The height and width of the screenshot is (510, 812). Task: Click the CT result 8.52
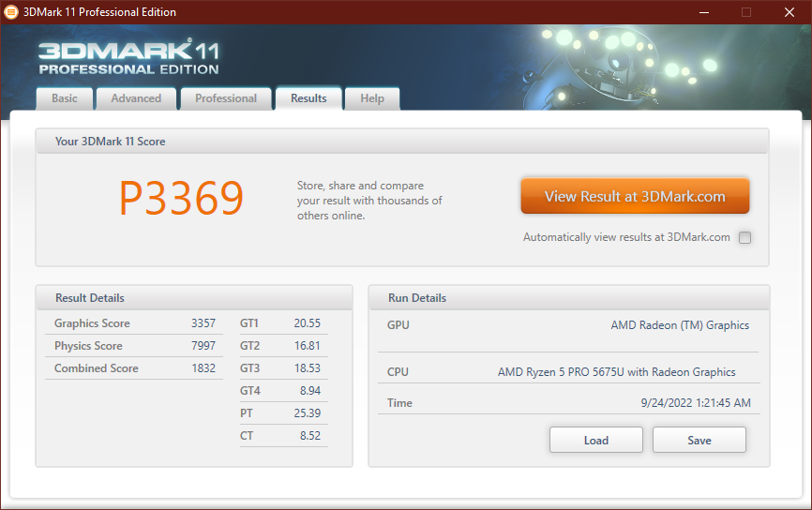tap(310, 436)
